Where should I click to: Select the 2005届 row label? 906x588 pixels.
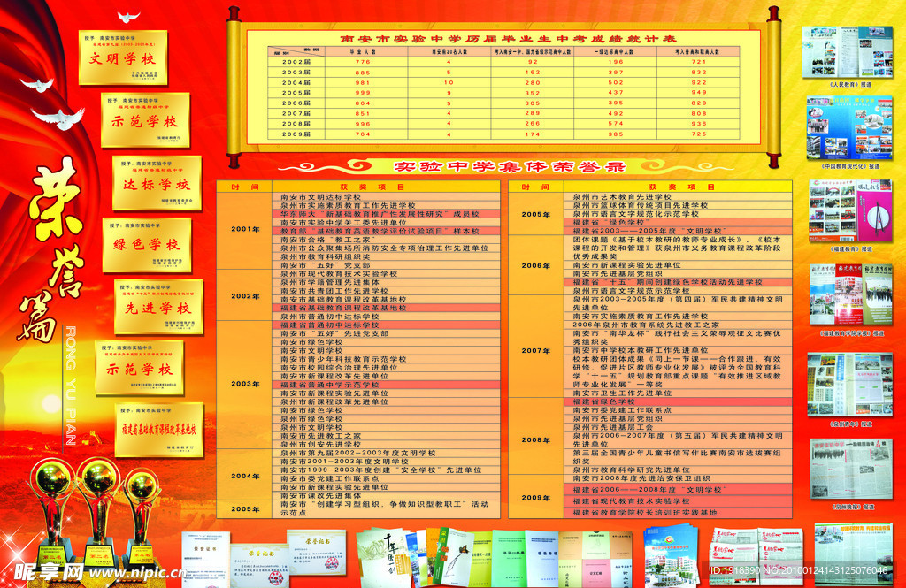tap(296, 93)
